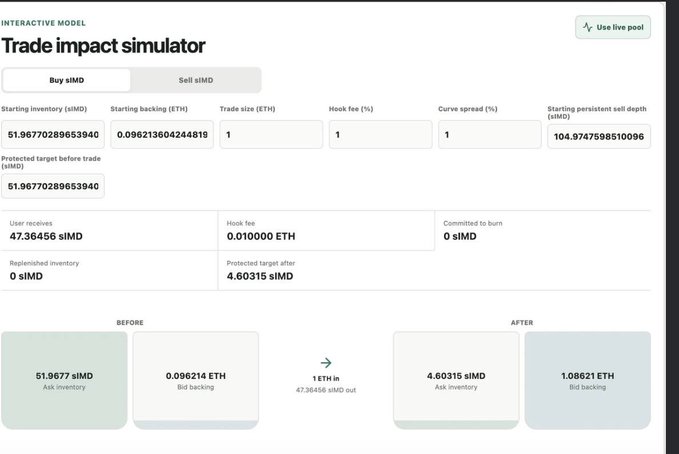The width and height of the screenshot is (679, 454).
Task: Click the Use live pool button
Action: (613, 27)
